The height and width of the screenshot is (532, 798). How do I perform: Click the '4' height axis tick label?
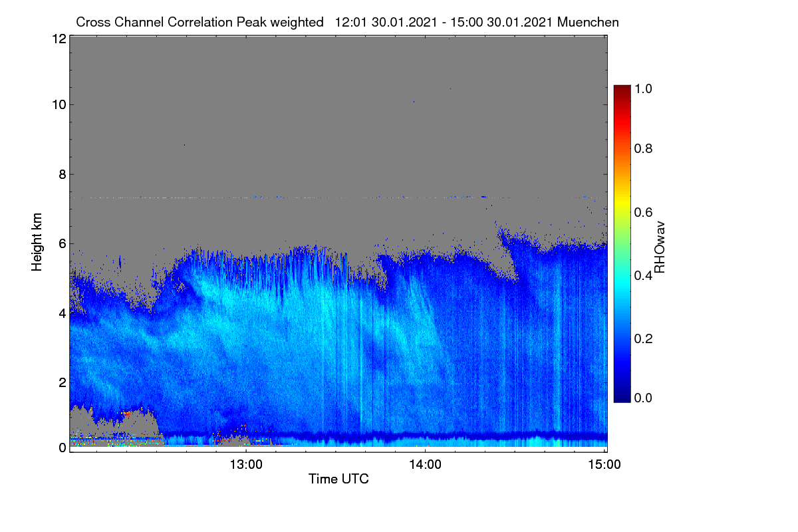pyautogui.click(x=62, y=313)
